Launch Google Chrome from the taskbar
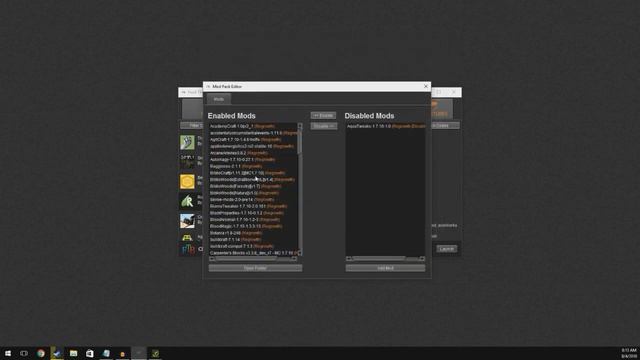This screenshot has height=360, width=640. pyautogui.click(x=40, y=353)
